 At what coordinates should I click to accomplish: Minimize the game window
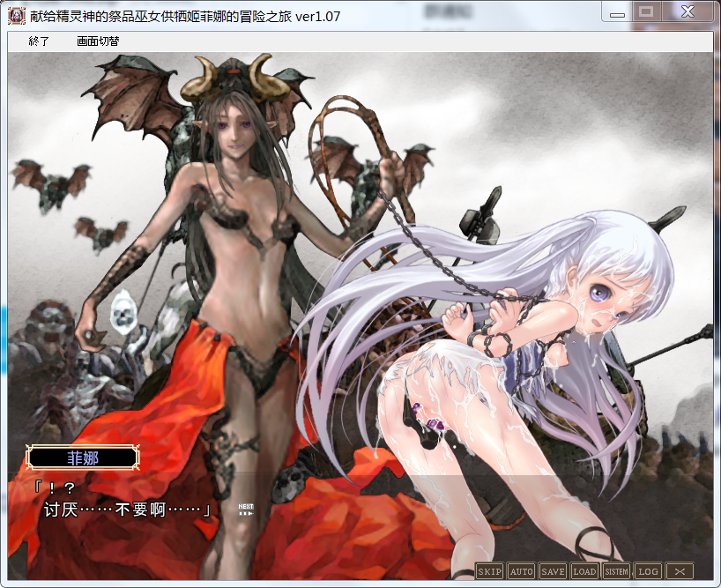click(x=618, y=12)
